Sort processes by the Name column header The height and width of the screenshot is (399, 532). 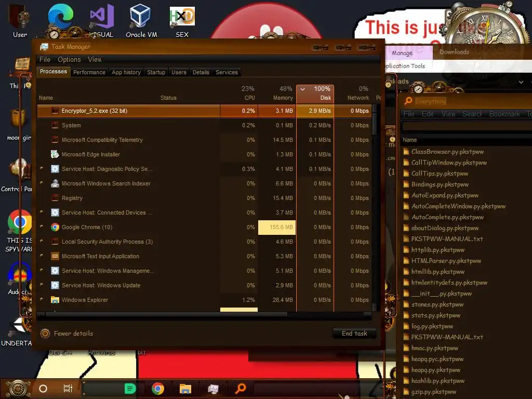[x=46, y=98]
